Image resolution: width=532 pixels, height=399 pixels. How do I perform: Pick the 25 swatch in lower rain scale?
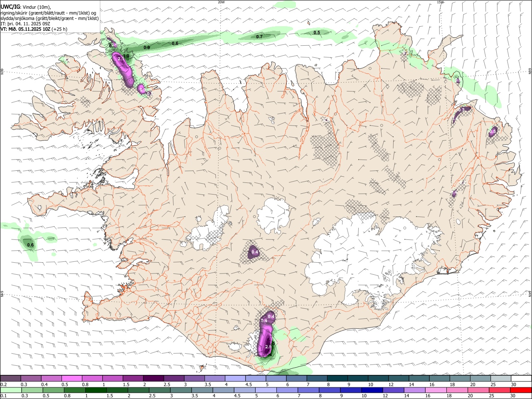click(x=500, y=390)
